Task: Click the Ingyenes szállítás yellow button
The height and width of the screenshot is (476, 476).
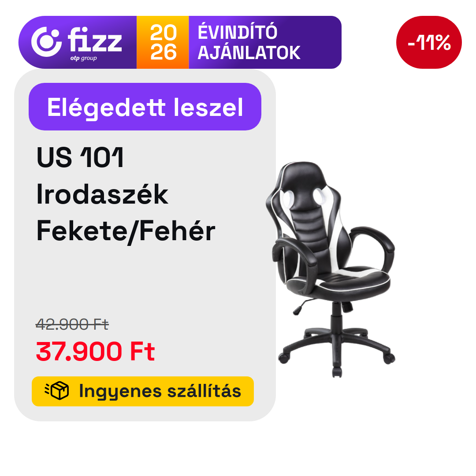Action: coord(143,391)
